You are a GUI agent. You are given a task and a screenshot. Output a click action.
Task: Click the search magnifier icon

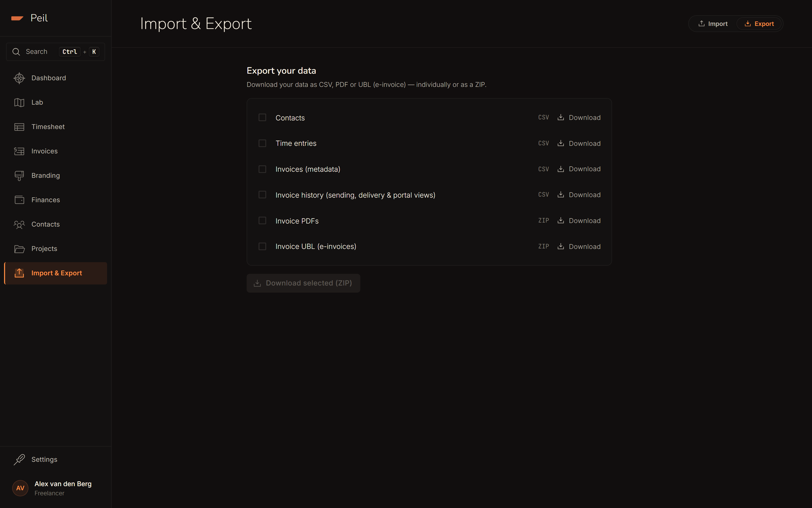16,52
